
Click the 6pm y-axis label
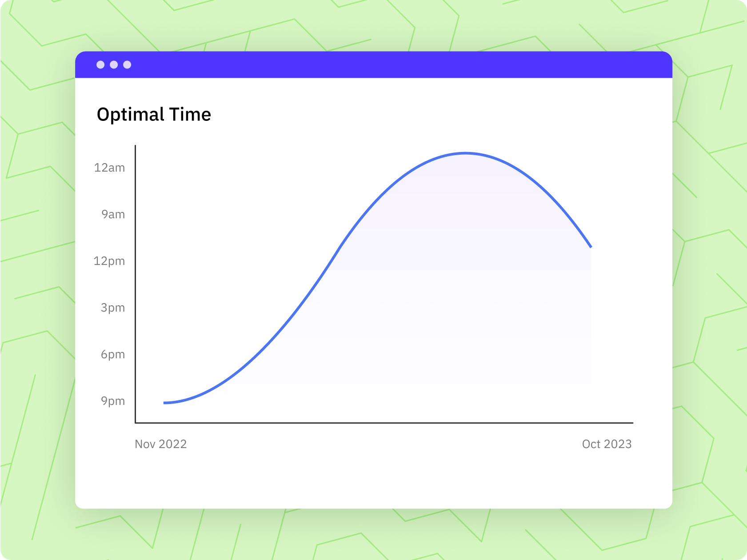click(x=112, y=354)
